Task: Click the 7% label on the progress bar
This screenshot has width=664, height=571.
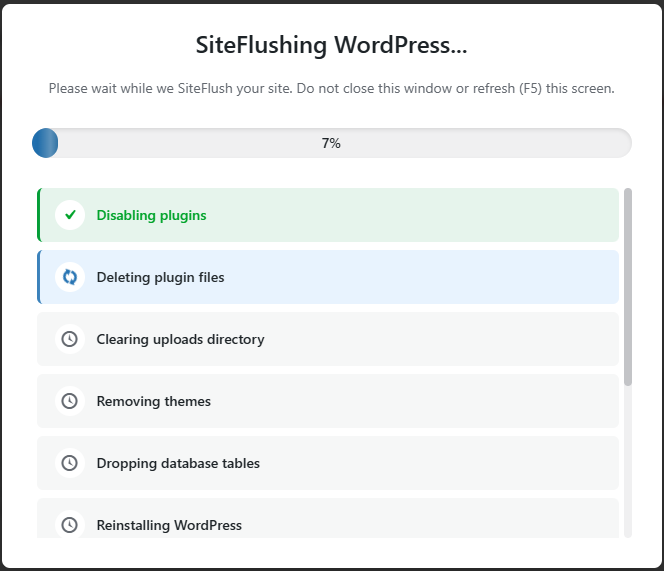Action: click(x=331, y=143)
